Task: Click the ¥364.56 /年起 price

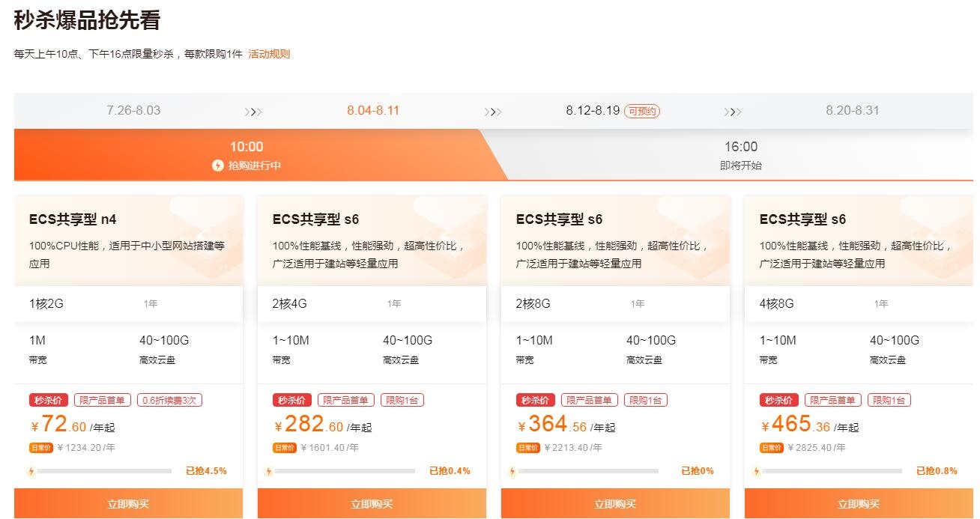Action: coord(566,425)
